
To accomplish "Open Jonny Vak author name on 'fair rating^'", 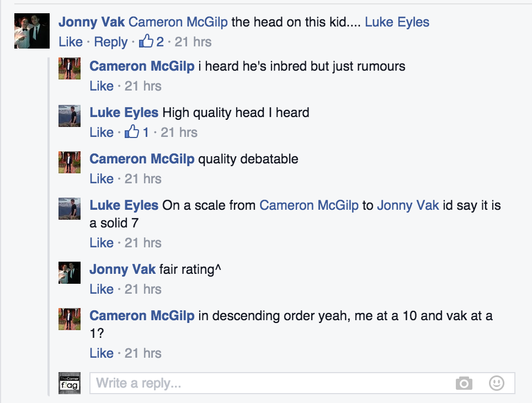I will [x=123, y=270].
